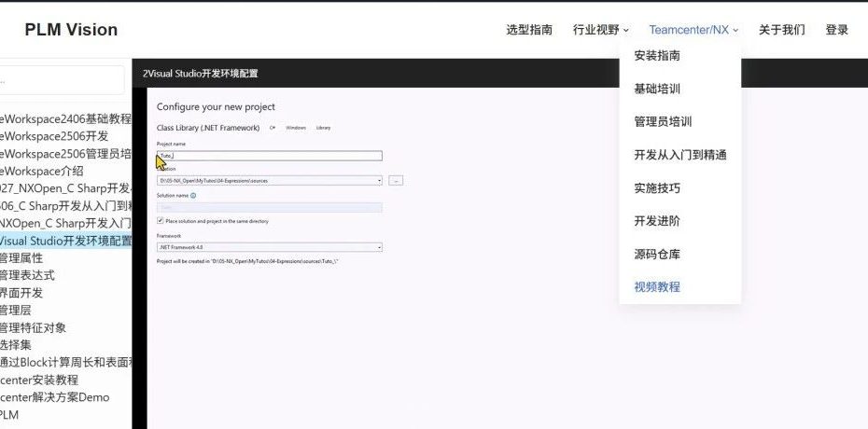Expand the 行业视野 navigation menu
Screen dimensions: 868x429
coord(600,30)
